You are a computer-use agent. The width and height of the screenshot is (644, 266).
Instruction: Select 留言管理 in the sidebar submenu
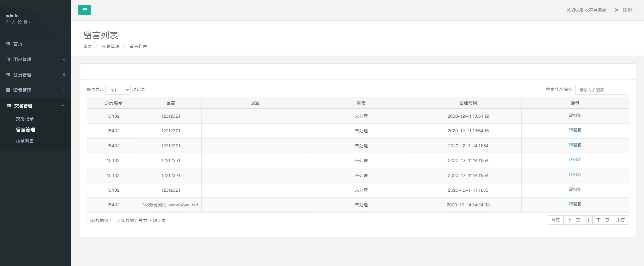25,130
